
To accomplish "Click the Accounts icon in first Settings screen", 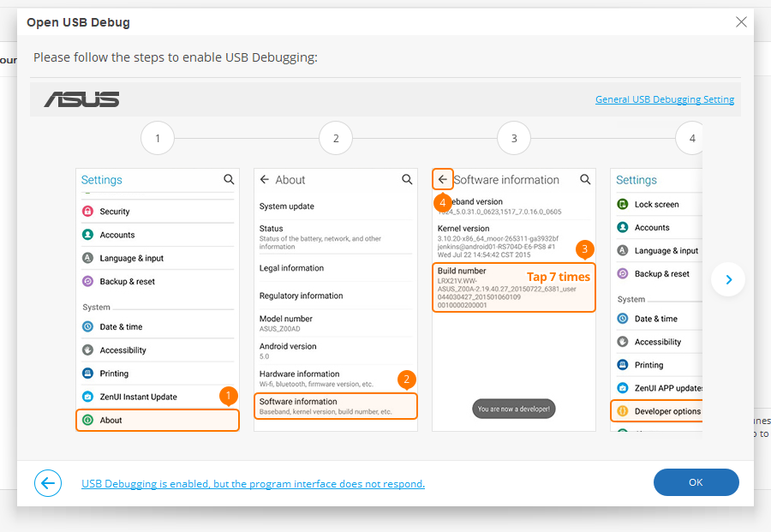I will coord(87,235).
